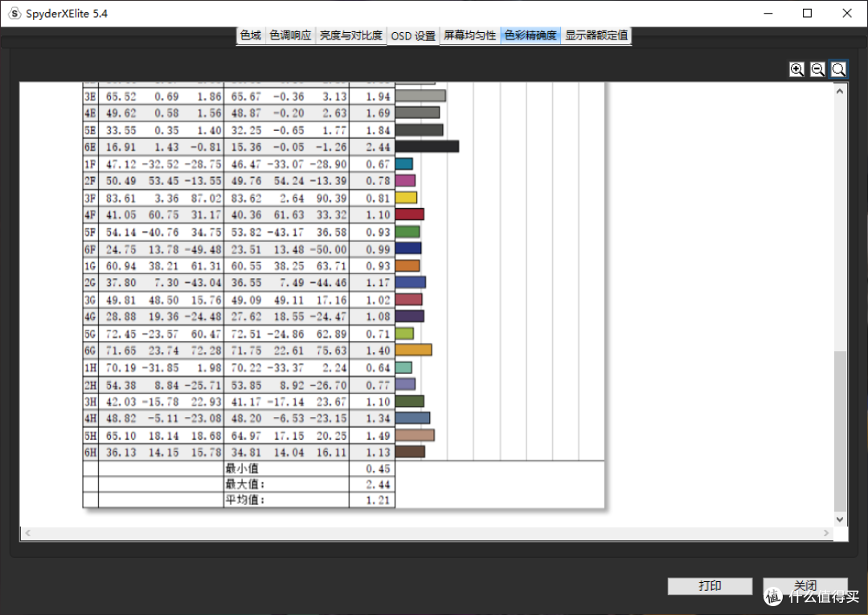Click the row label 6E
The width and height of the screenshot is (868, 615).
(x=90, y=146)
